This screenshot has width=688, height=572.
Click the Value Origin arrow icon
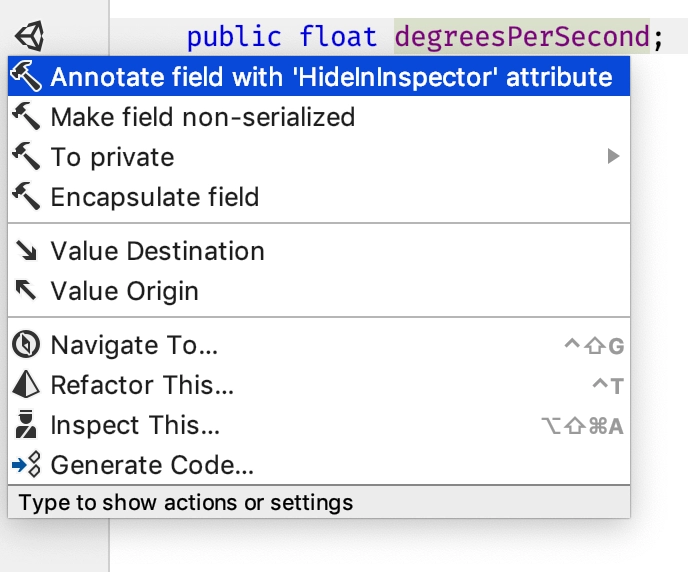(26, 290)
